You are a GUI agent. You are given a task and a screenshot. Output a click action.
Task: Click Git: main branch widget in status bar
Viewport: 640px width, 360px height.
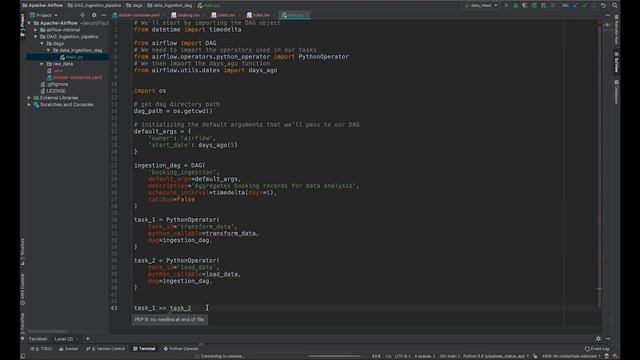449,356
